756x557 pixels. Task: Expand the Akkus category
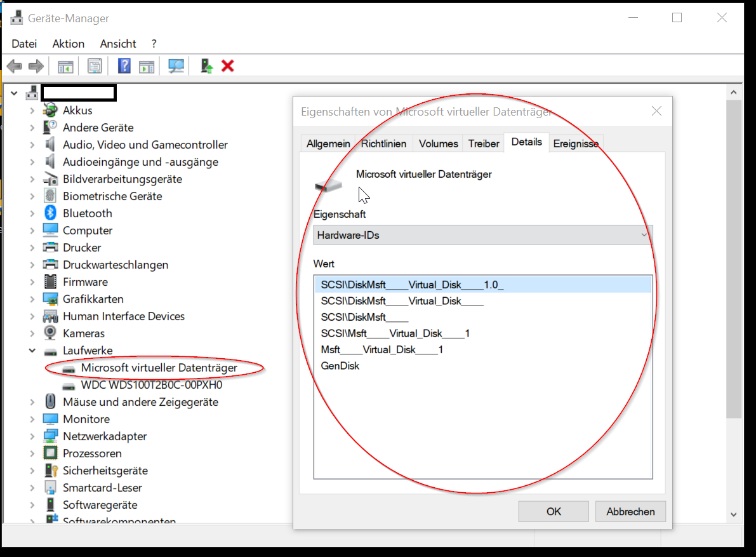[x=32, y=111]
